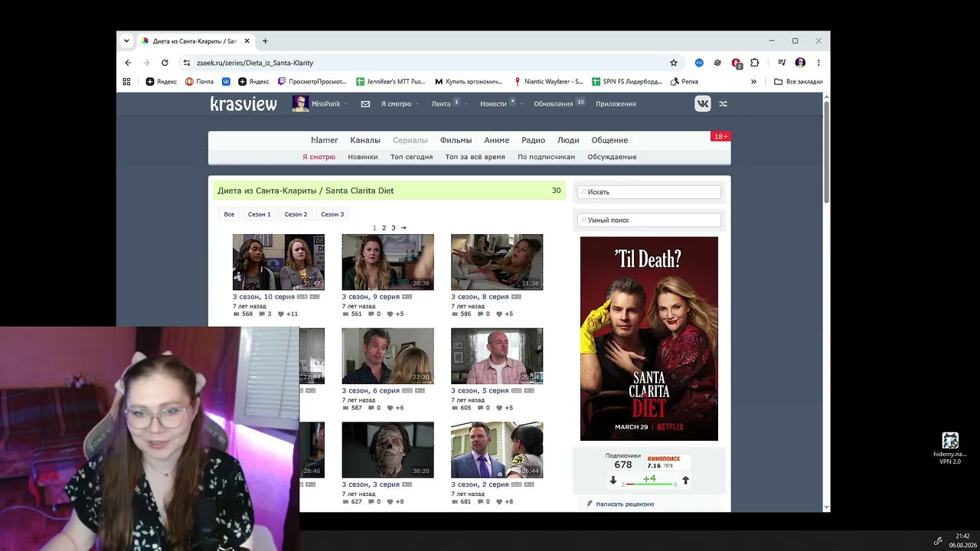Click the Умный поиск search field
This screenshot has width=980, height=551.
point(649,220)
